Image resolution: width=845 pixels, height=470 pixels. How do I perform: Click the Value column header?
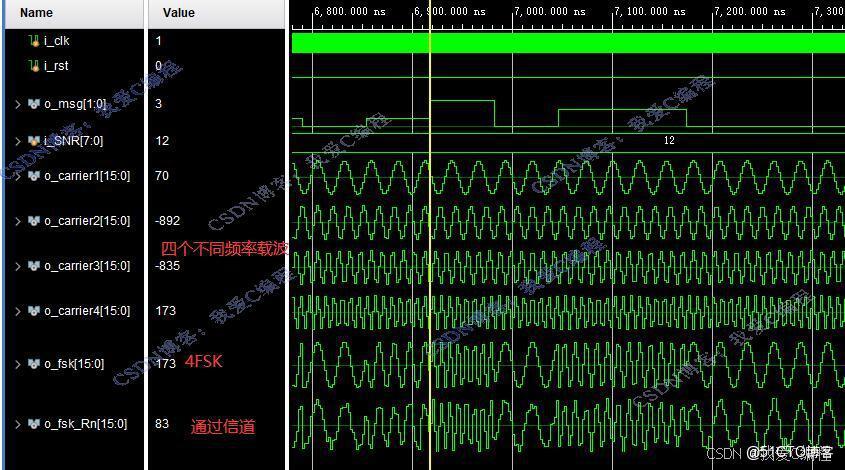pos(217,13)
